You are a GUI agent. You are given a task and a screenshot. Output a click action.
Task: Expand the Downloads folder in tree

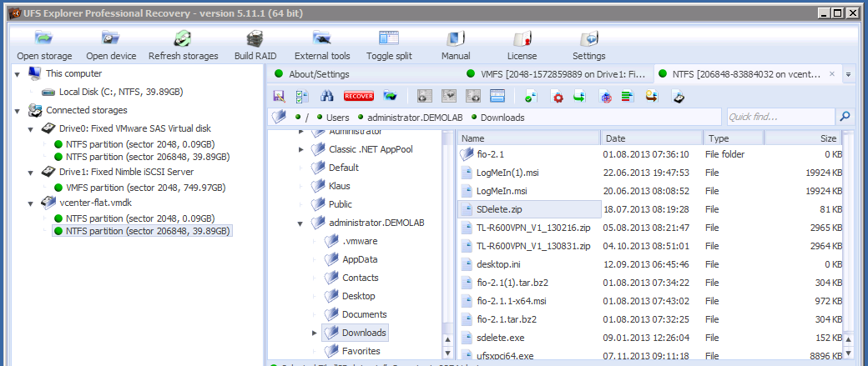[x=315, y=333]
